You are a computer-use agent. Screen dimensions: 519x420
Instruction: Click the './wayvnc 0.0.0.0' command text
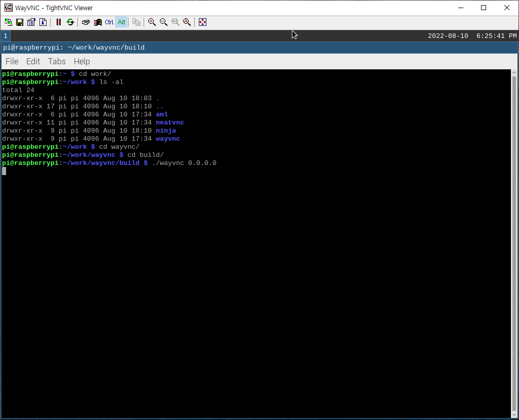(184, 163)
